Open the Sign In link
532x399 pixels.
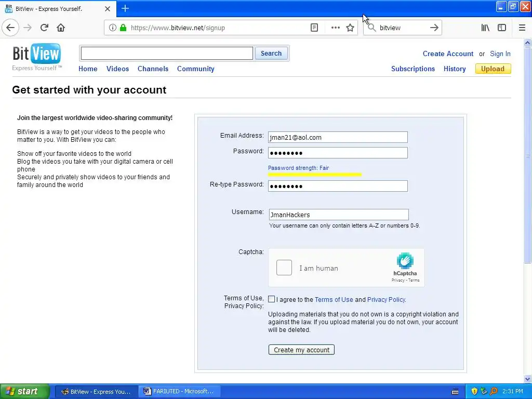coord(500,54)
